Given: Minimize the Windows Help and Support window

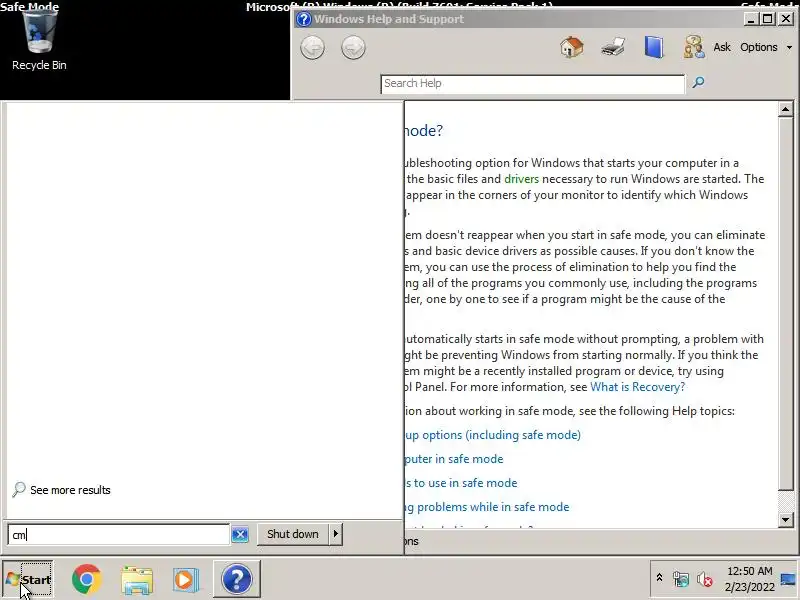Looking at the screenshot, I should [749, 19].
